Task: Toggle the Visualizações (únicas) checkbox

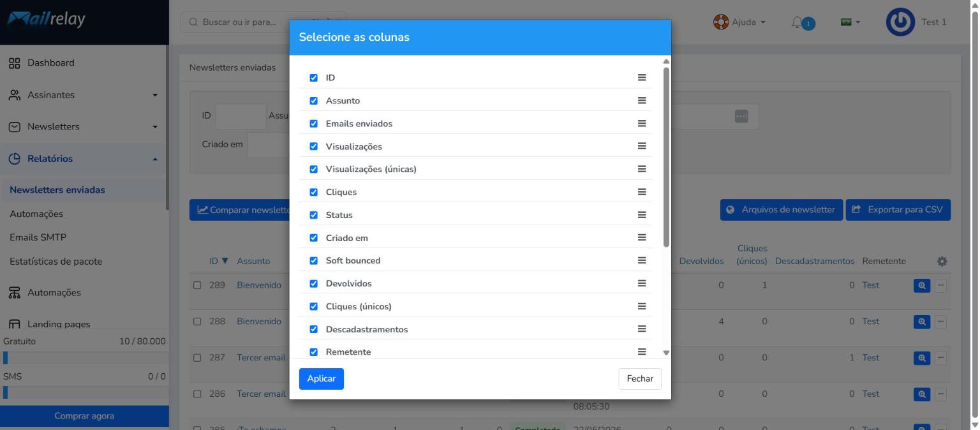Action: coord(313,169)
